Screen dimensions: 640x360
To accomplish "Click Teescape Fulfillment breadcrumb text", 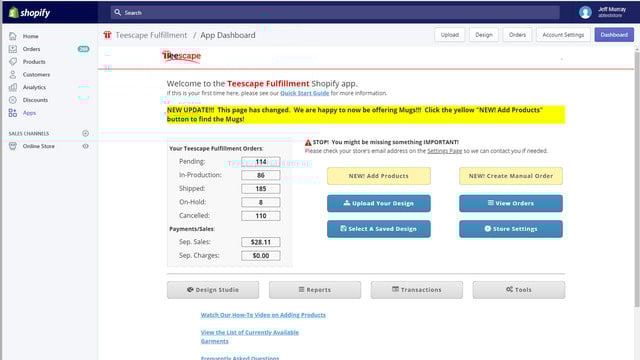I will pyautogui.click(x=151, y=35).
